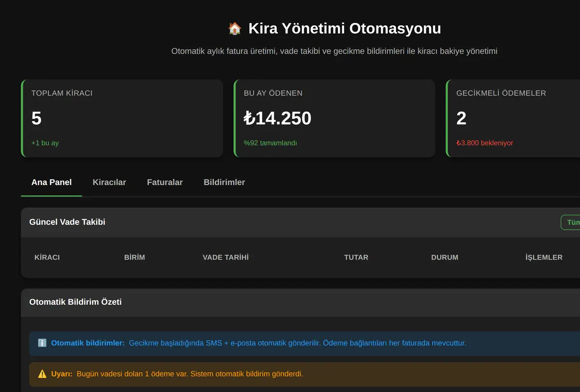This screenshot has width=580, height=392.
Task: Click the house icon beside the title
Action: (x=234, y=29)
